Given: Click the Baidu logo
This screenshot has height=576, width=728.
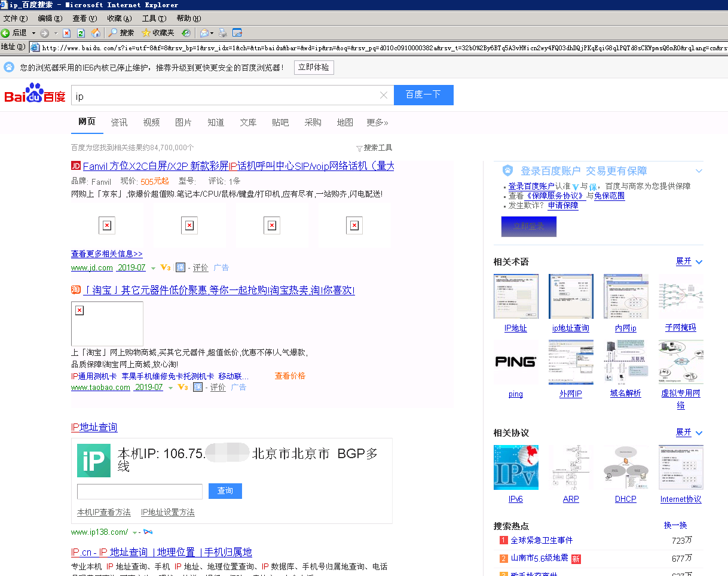Looking at the screenshot, I should click(35, 94).
